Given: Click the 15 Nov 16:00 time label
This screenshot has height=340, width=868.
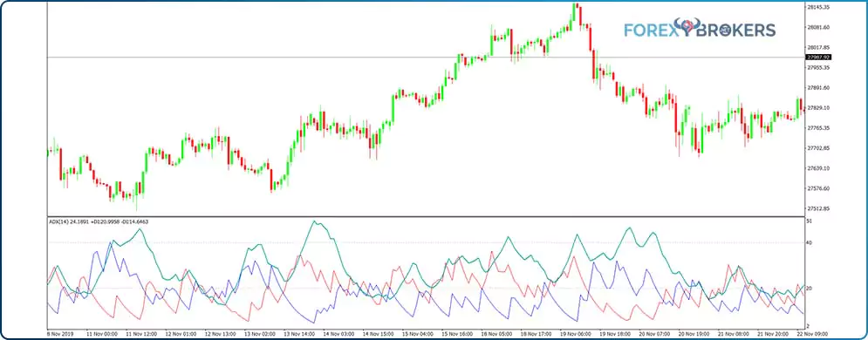Looking at the screenshot, I should 457,334.
